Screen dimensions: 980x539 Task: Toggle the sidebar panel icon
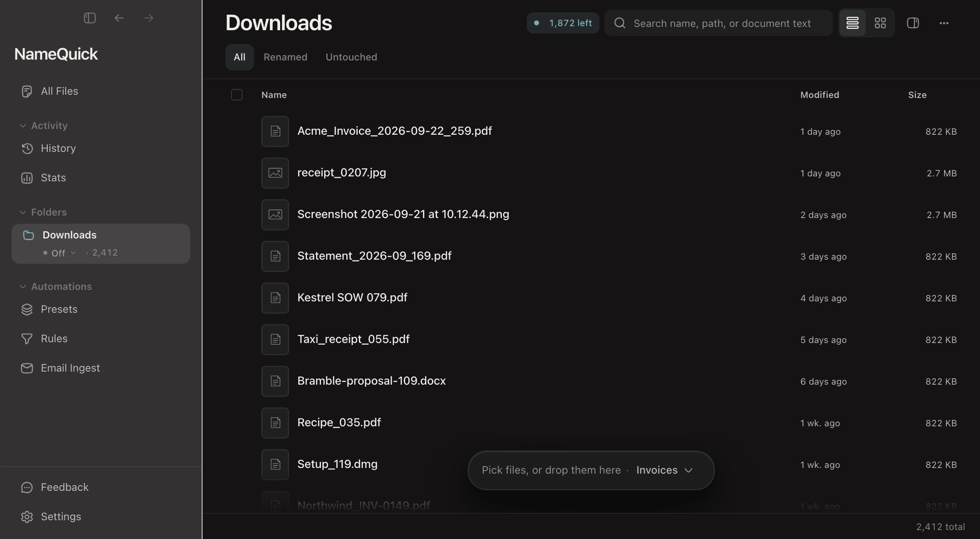[90, 18]
